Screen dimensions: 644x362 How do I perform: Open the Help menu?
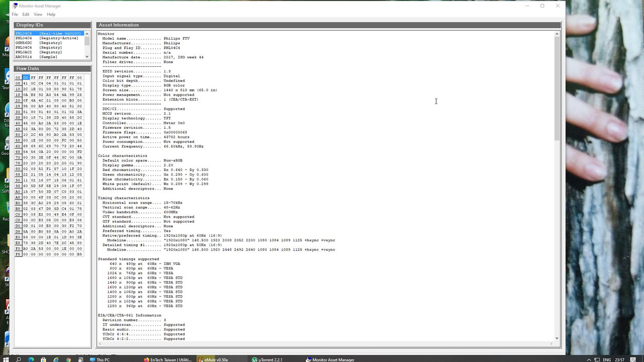[x=51, y=14]
